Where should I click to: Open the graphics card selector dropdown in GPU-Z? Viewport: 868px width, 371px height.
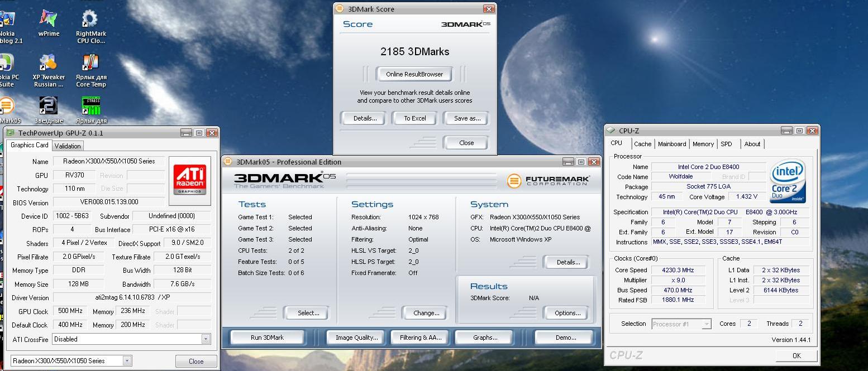tap(127, 361)
